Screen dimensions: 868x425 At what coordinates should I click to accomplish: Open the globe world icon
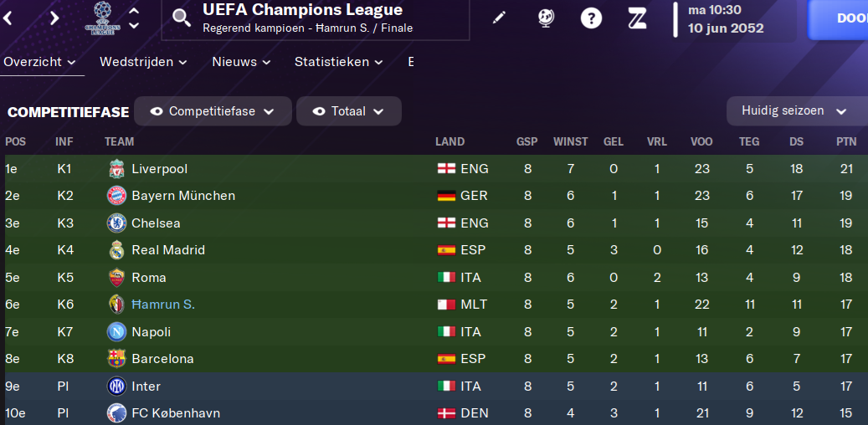click(x=546, y=18)
